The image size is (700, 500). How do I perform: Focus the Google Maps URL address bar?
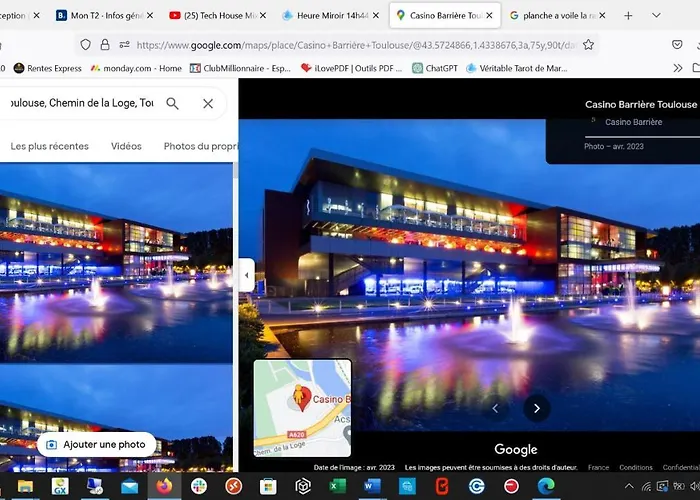tap(356, 45)
